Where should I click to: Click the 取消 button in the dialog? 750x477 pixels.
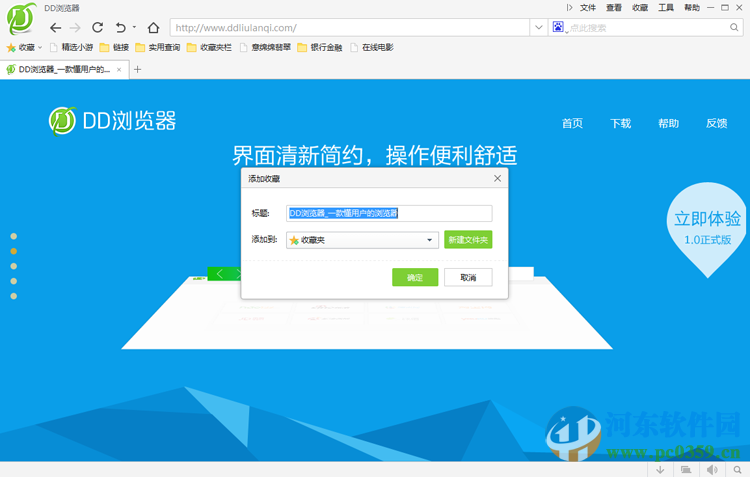click(468, 277)
